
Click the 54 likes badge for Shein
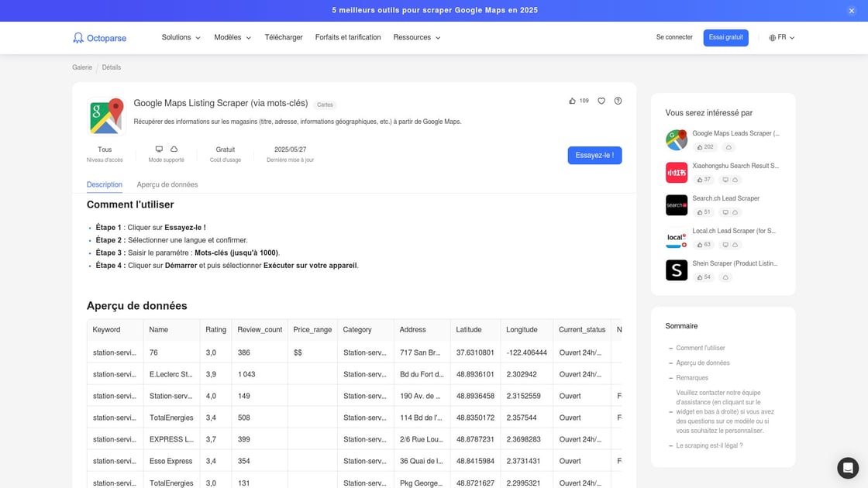tap(704, 278)
